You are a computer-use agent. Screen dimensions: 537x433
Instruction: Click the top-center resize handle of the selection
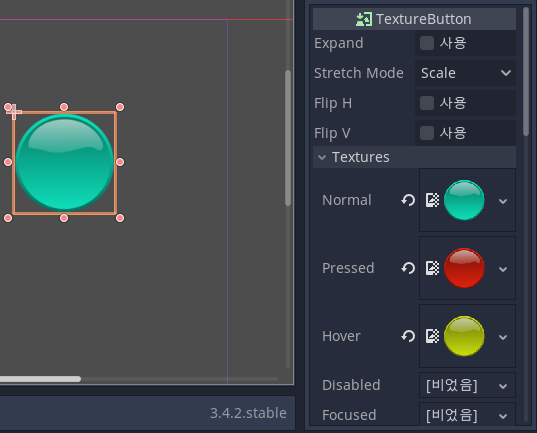point(64,107)
